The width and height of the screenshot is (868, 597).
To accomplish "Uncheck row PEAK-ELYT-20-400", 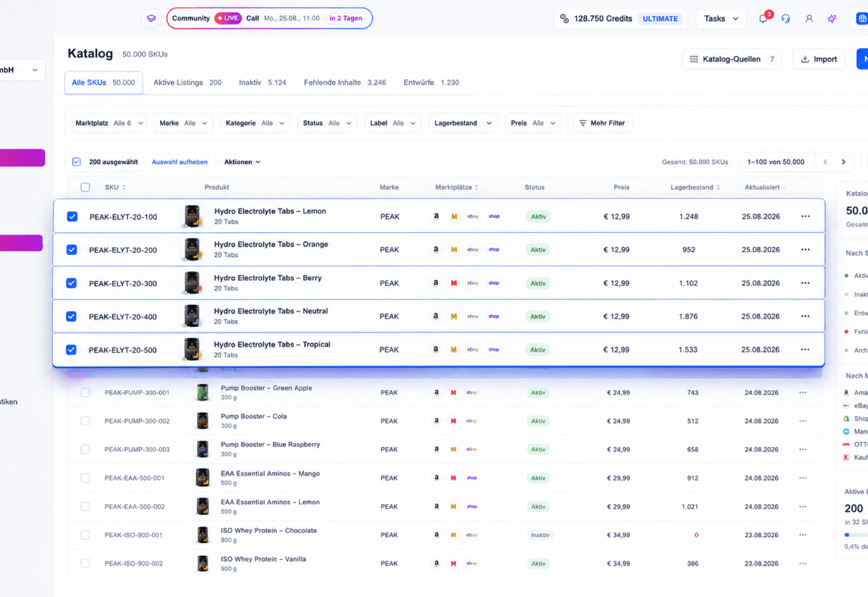I will [71, 316].
